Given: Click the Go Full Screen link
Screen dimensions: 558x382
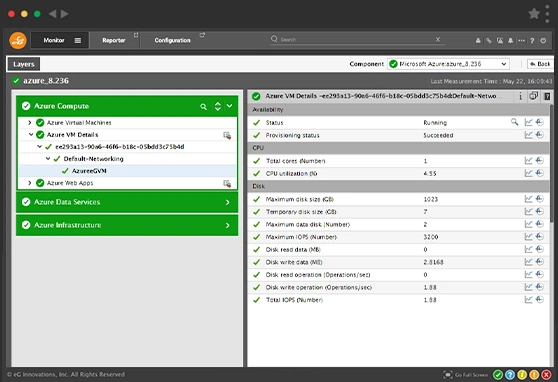Looking at the screenshot, I should 466,375.
